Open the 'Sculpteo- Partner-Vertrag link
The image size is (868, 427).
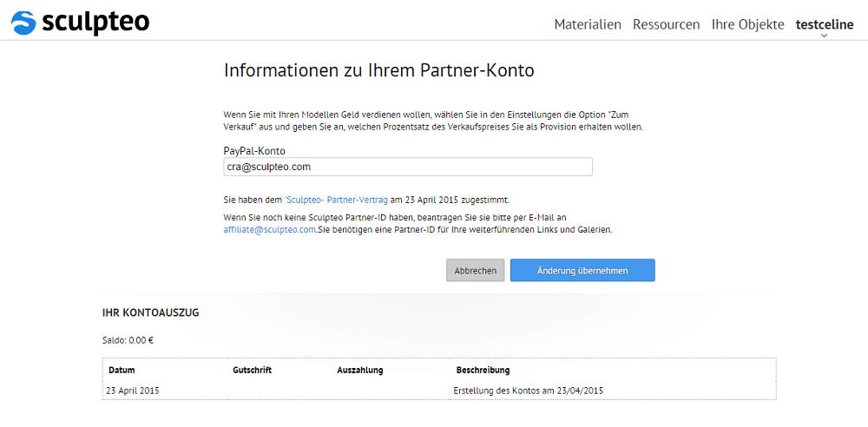(x=337, y=200)
